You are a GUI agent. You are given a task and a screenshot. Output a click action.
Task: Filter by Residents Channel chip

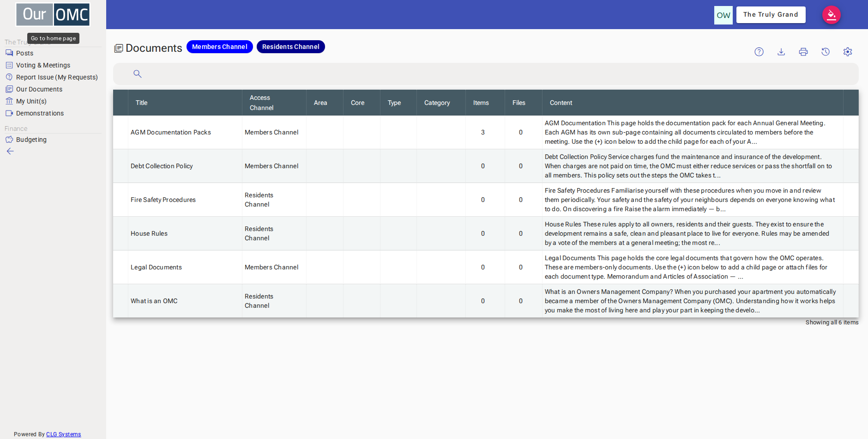tap(291, 47)
